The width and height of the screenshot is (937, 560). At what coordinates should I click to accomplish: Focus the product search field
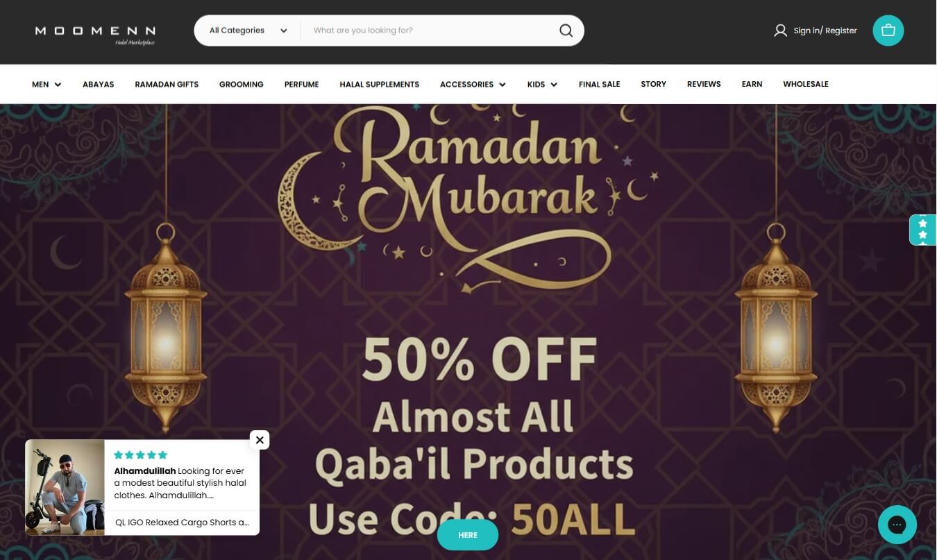[x=430, y=31]
